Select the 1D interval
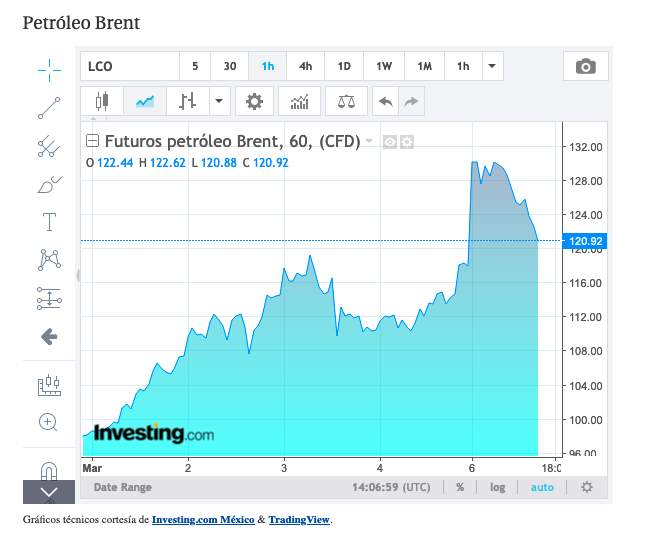 pyautogui.click(x=344, y=67)
